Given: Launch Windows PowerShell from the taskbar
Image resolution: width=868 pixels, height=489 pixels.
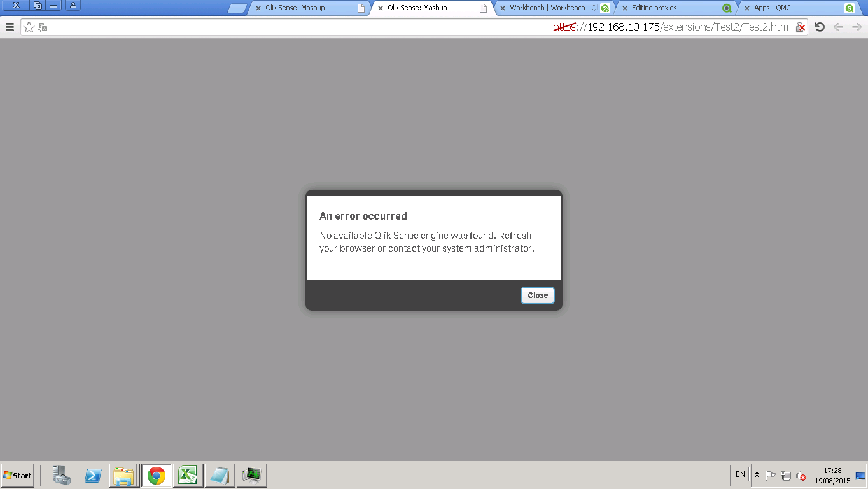Looking at the screenshot, I should coord(93,476).
